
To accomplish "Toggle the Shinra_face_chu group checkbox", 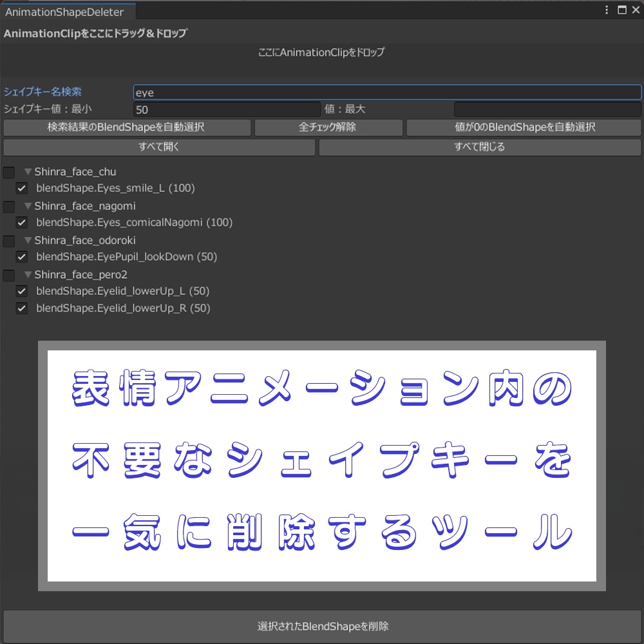I will tap(9, 172).
